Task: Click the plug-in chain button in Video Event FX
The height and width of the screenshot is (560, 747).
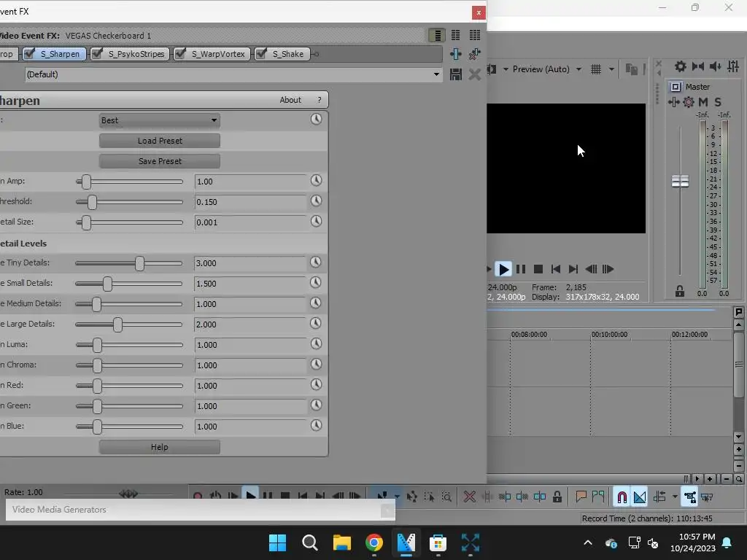Action: click(455, 54)
